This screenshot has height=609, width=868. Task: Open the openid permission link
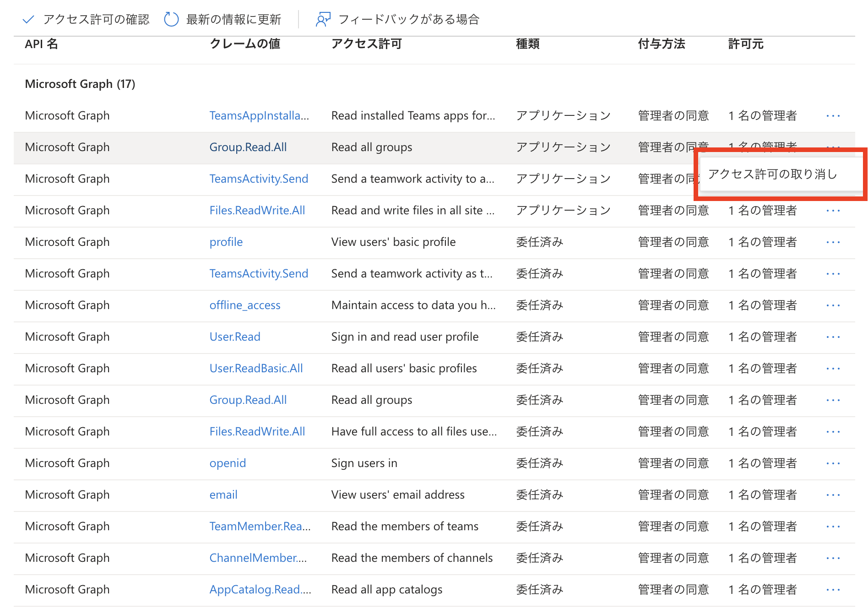click(228, 463)
